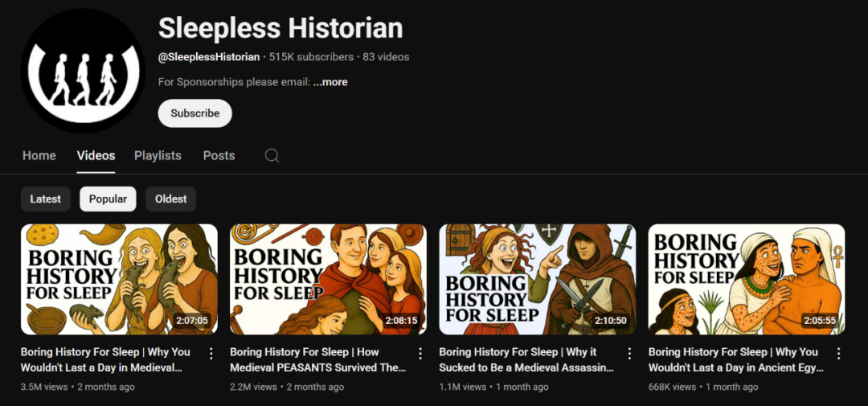Open the channel search magnifier icon
The height and width of the screenshot is (406, 868).
tap(272, 156)
